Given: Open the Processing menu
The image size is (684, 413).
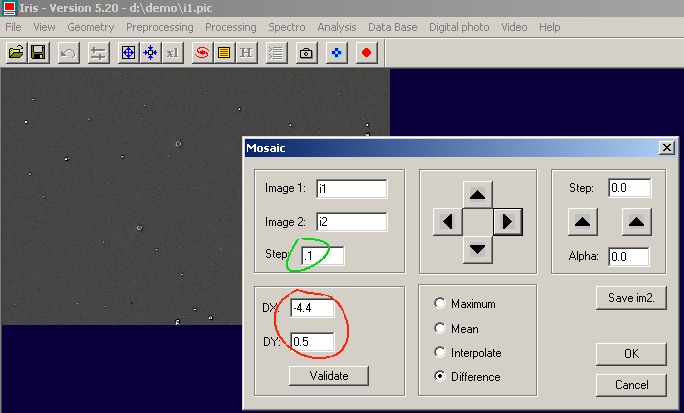Looking at the screenshot, I should (231, 27).
